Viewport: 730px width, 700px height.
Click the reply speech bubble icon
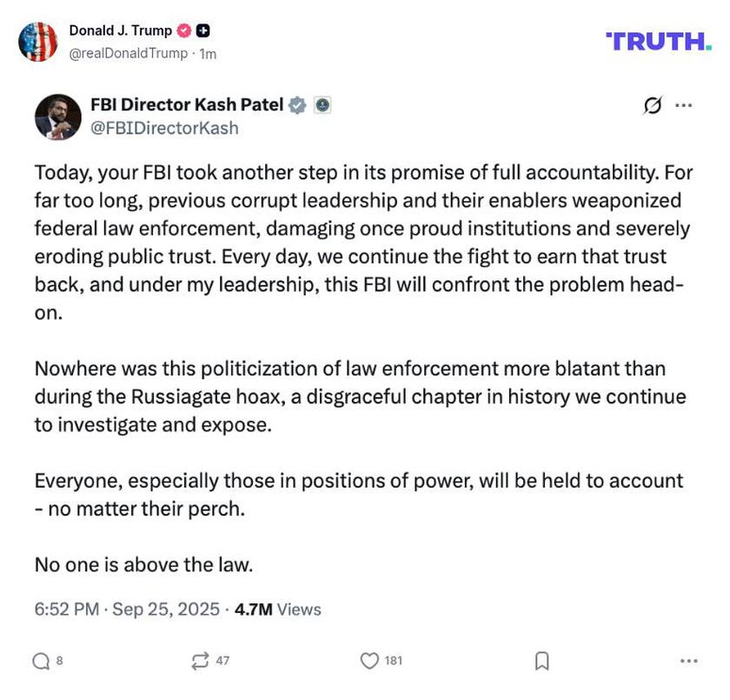41,661
